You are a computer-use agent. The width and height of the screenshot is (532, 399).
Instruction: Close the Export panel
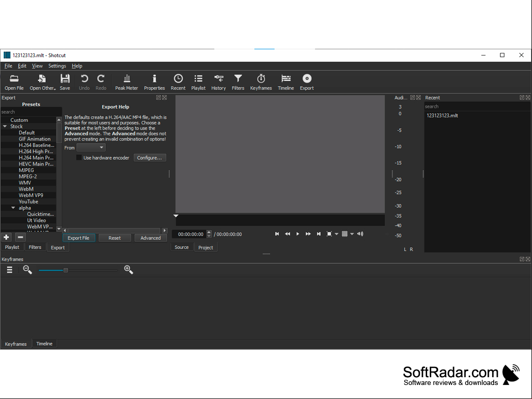[165, 98]
